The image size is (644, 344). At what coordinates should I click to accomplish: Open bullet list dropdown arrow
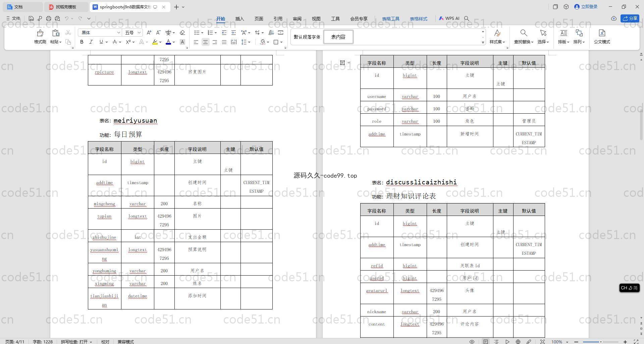(202, 33)
